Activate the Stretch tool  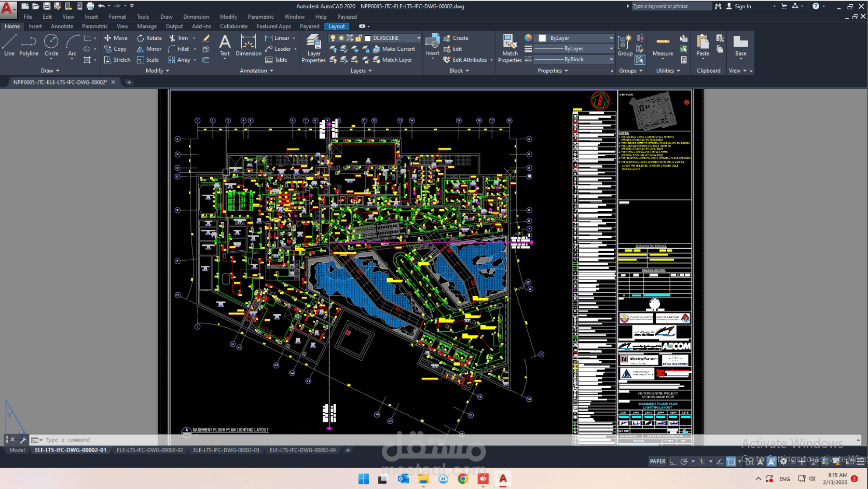click(x=117, y=60)
